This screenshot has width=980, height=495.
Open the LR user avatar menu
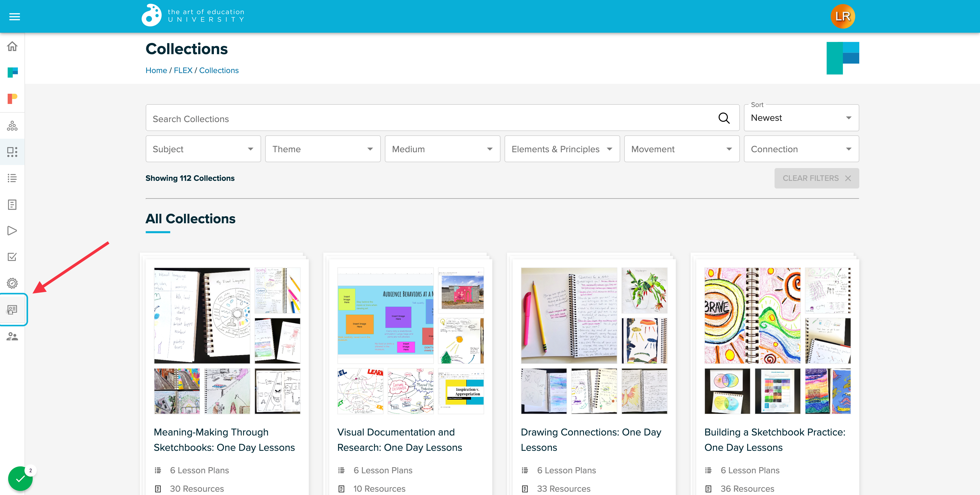(843, 16)
